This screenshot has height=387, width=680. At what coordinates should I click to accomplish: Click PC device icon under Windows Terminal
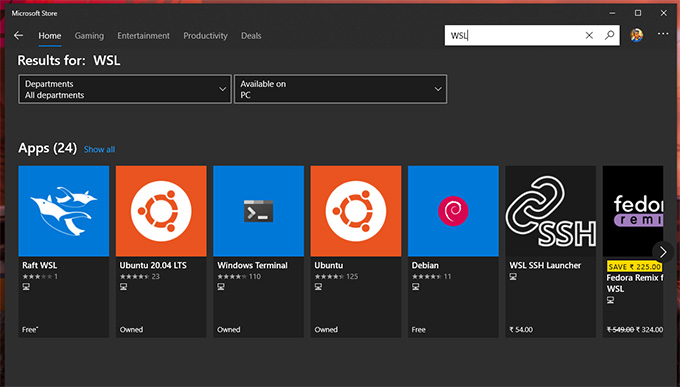coord(221,287)
